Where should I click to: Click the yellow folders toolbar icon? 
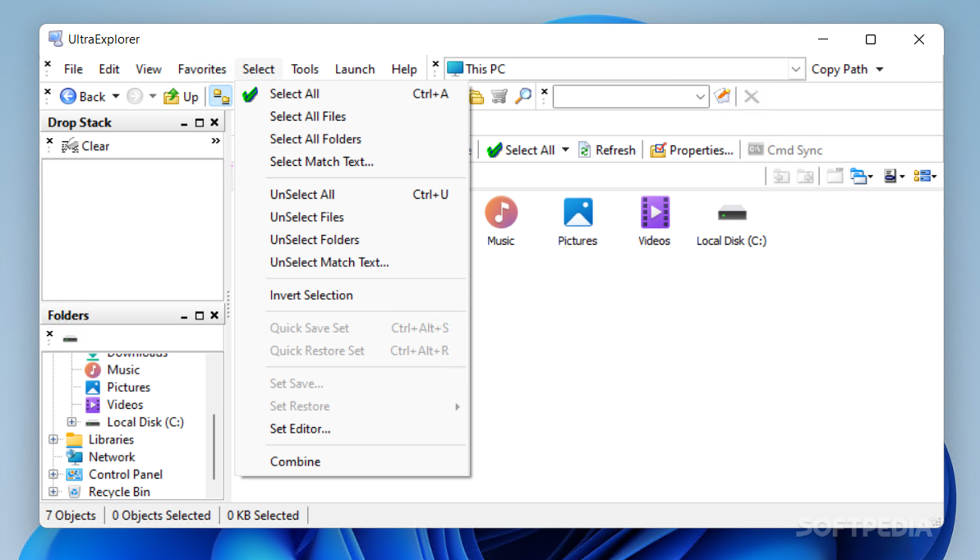point(476,96)
